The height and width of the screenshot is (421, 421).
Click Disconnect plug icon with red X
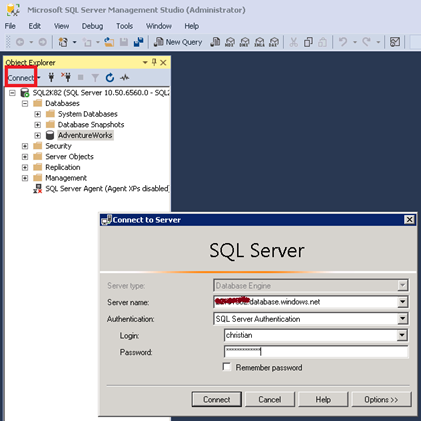66,77
